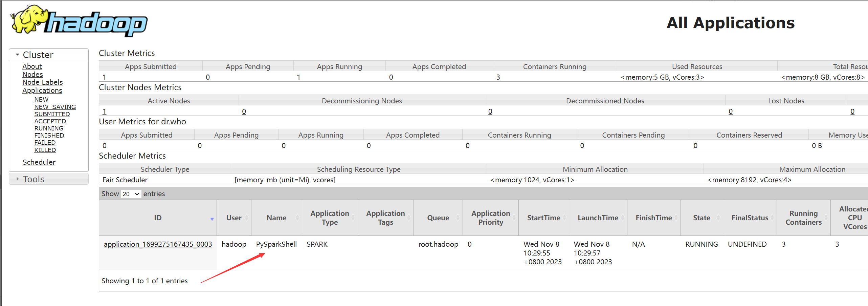Screen dimensions: 868x306
Task: Open the Node Labels link
Action: [43, 82]
